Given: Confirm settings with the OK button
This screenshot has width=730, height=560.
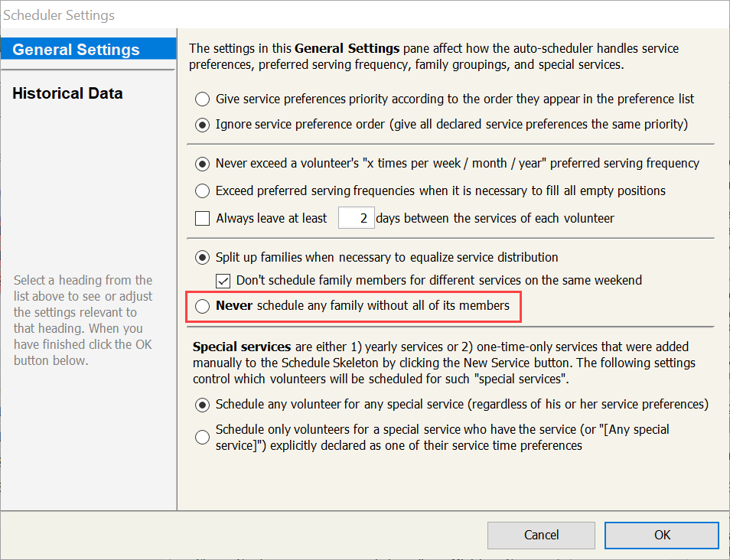Looking at the screenshot, I should 661,535.
